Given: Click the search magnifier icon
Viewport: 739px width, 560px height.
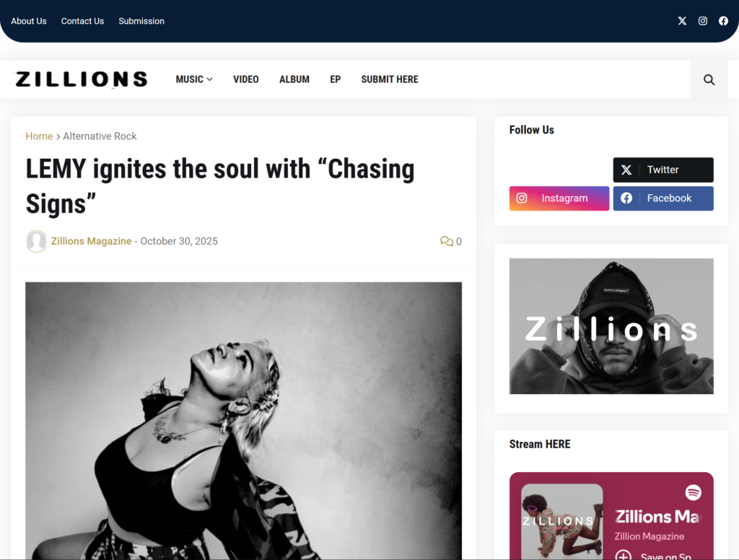Looking at the screenshot, I should tap(709, 79).
